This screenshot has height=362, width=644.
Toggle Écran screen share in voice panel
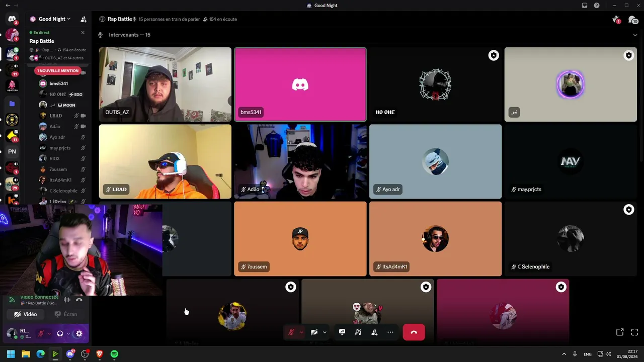coord(66,314)
